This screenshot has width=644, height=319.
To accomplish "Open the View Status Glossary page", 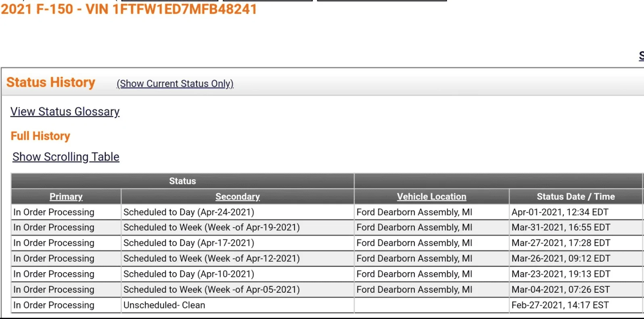I will (x=65, y=111).
